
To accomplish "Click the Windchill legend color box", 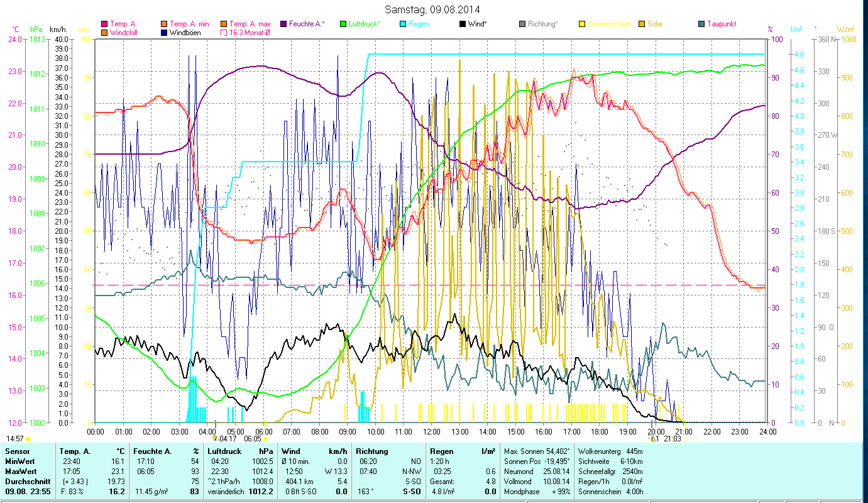I will click(x=104, y=32).
